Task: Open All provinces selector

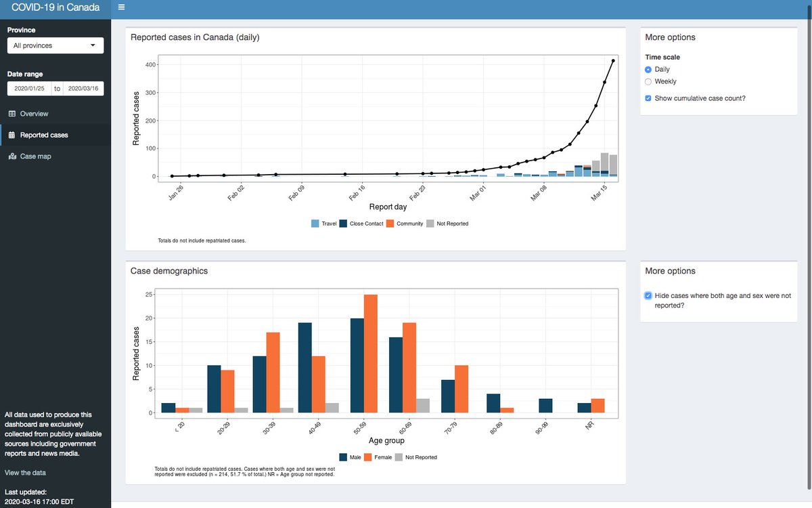Action: coord(55,45)
